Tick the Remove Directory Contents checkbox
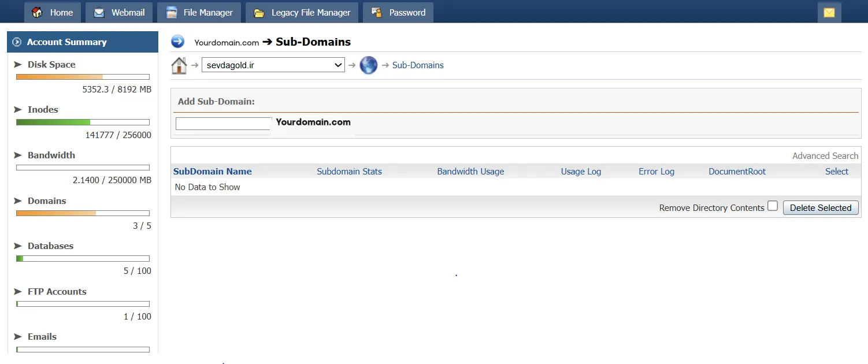Viewport: 868px width, 364px height. [773, 206]
